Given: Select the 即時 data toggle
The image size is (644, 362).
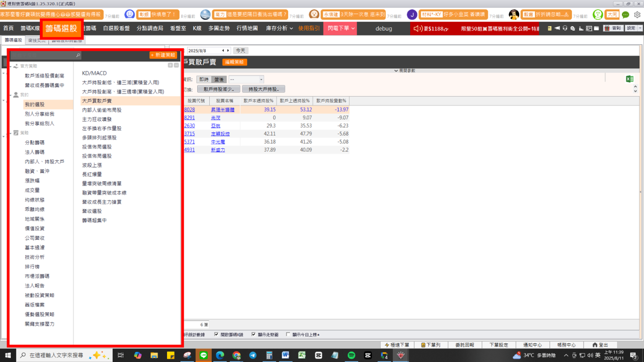Looking at the screenshot, I should tap(204, 79).
